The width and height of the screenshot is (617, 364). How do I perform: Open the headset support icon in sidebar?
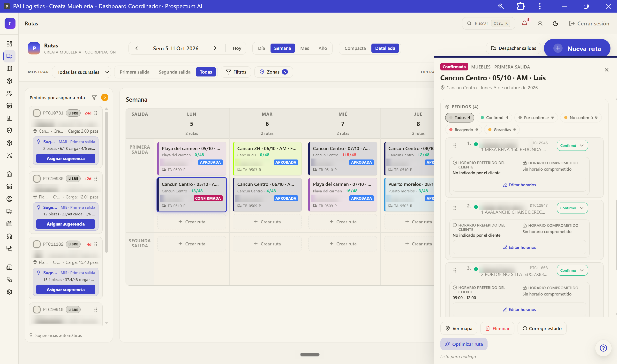(9, 236)
